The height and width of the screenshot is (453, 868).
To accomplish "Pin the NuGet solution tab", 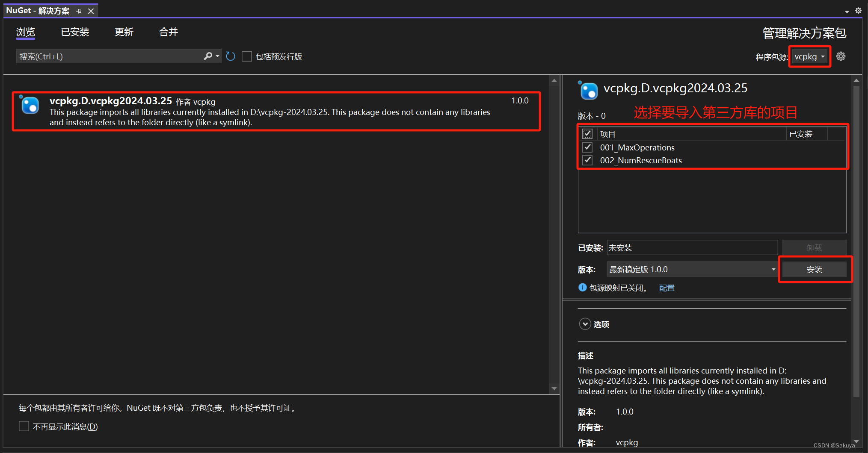I will 79,11.
